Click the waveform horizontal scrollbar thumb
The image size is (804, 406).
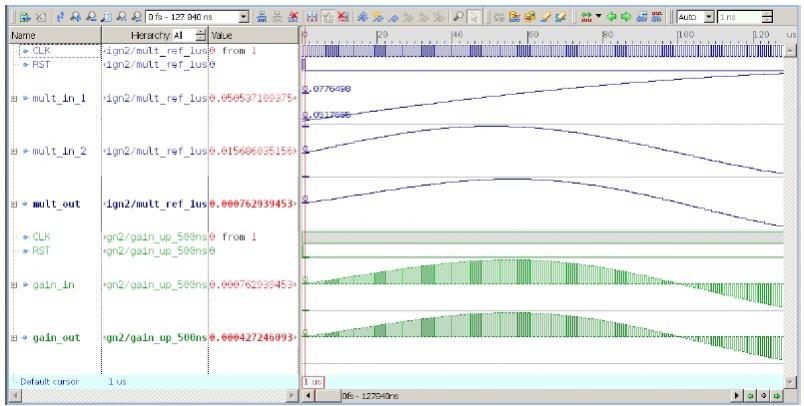(328, 395)
